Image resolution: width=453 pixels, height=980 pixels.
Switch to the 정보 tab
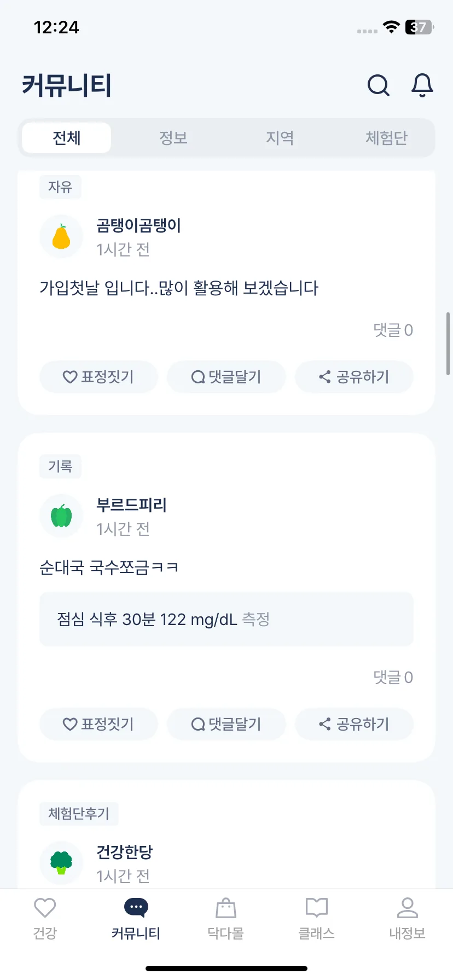coord(173,138)
